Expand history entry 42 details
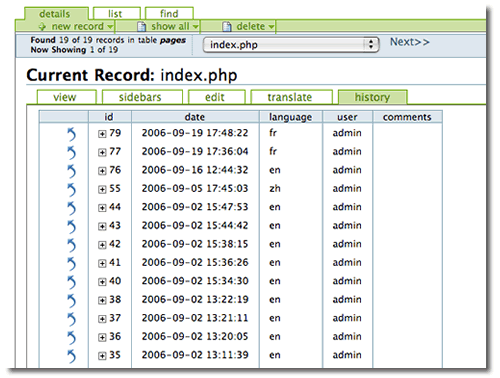This screenshot has width=500, height=378. 102,245
